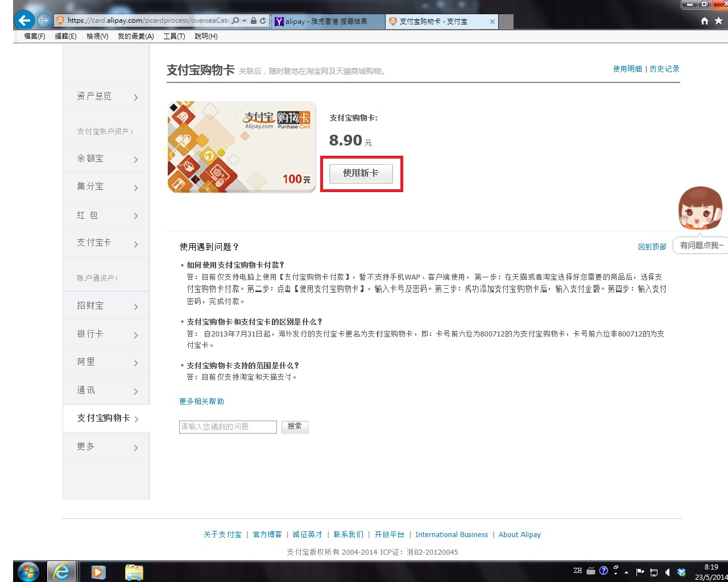Screen dimensions: 728x582
Task: Open the 工具(T) menu
Action: (174, 36)
